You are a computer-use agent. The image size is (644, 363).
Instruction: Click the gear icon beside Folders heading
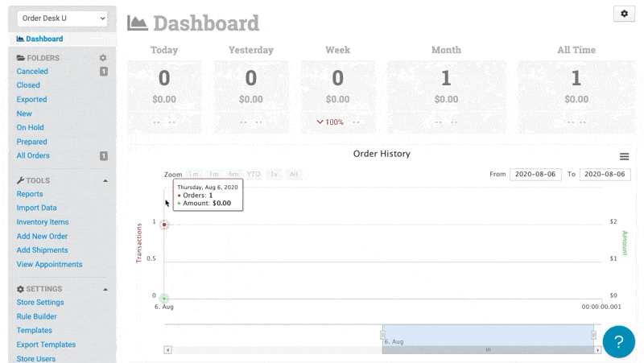click(x=102, y=58)
